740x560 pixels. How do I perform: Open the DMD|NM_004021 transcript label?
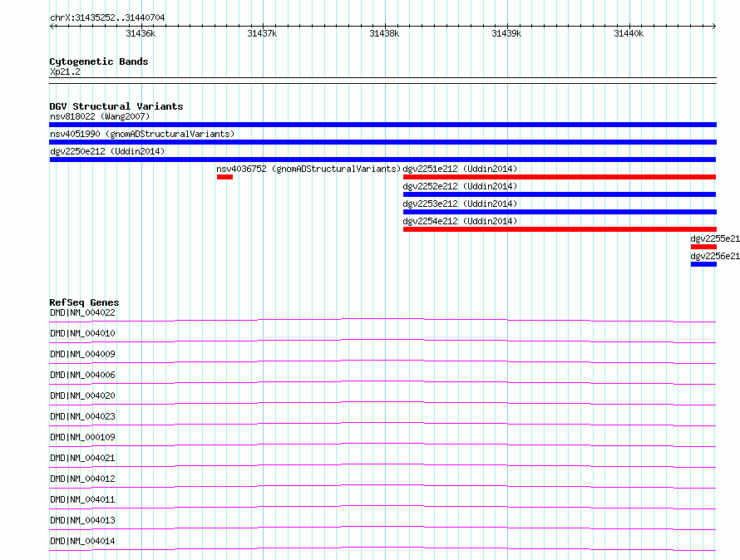pos(82,458)
